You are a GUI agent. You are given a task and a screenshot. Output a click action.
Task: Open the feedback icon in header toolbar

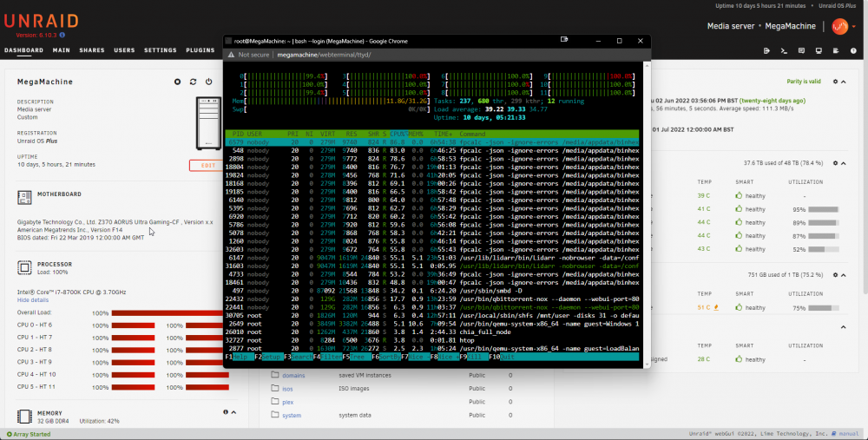[x=801, y=51]
